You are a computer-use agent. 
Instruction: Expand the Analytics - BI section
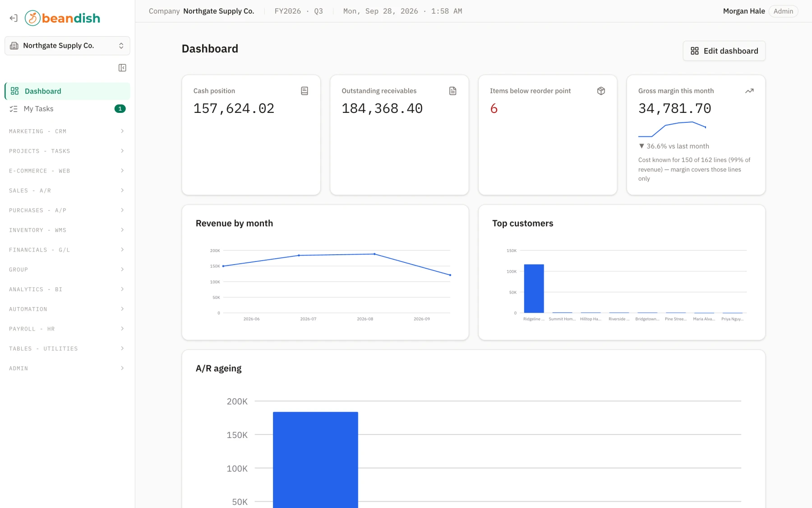(x=67, y=289)
